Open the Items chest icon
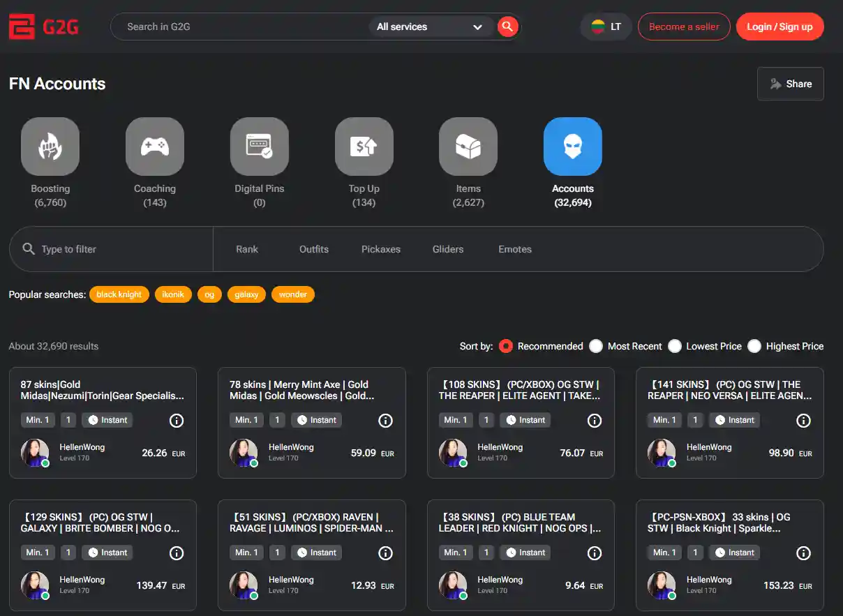 pyautogui.click(x=468, y=147)
